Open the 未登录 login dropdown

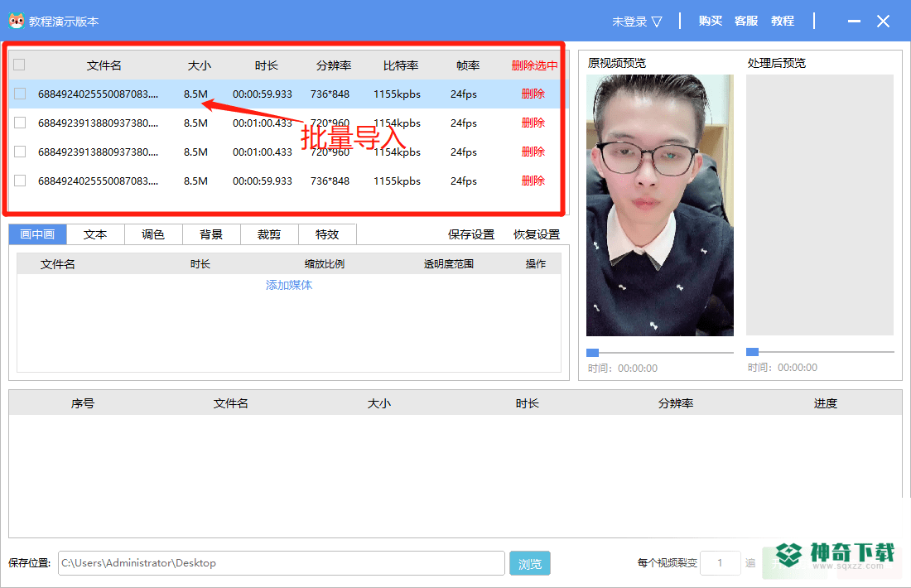click(637, 22)
